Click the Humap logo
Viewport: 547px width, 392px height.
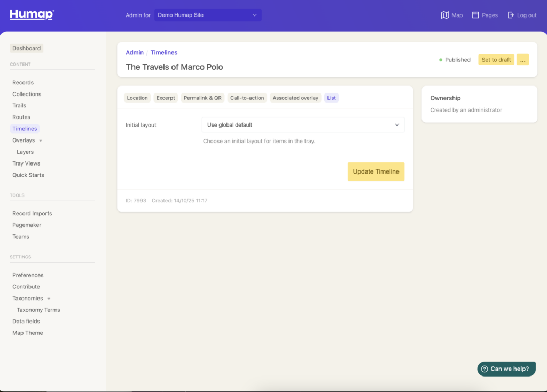tap(32, 14)
